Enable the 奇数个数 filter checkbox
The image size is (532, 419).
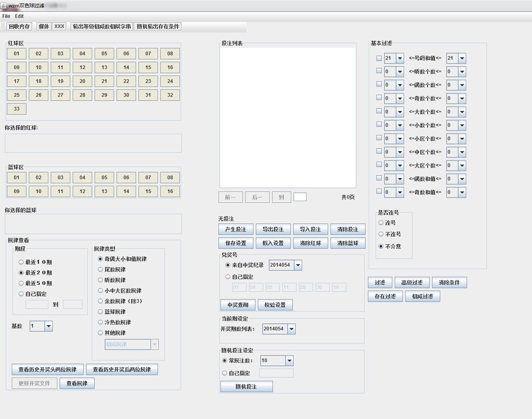coord(379,98)
